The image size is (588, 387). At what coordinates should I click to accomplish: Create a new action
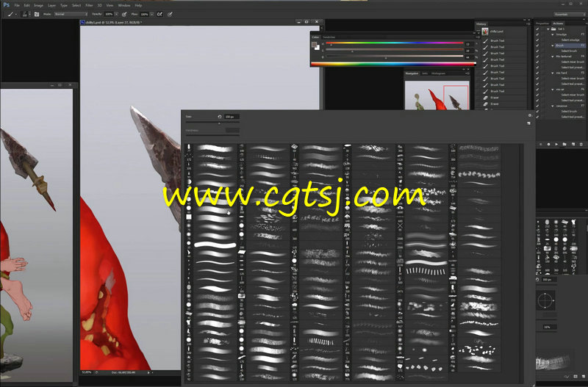(x=573, y=144)
